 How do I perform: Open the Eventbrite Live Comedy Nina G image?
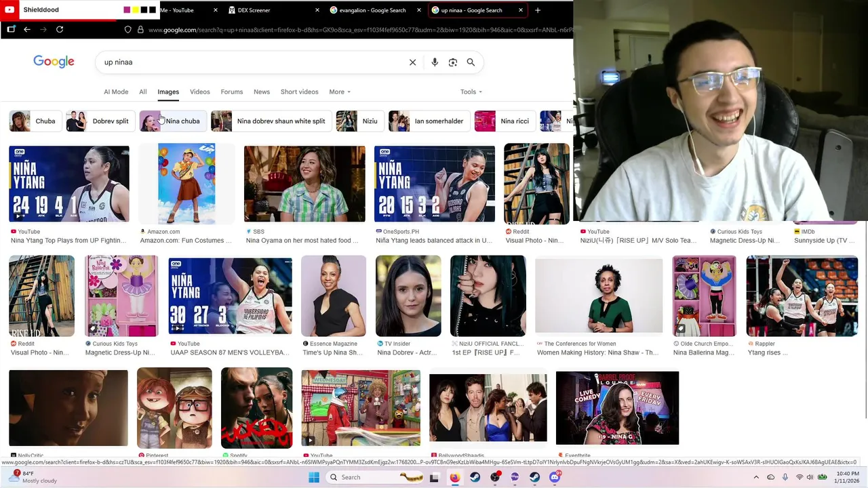pyautogui.click(x=617, y=408)
